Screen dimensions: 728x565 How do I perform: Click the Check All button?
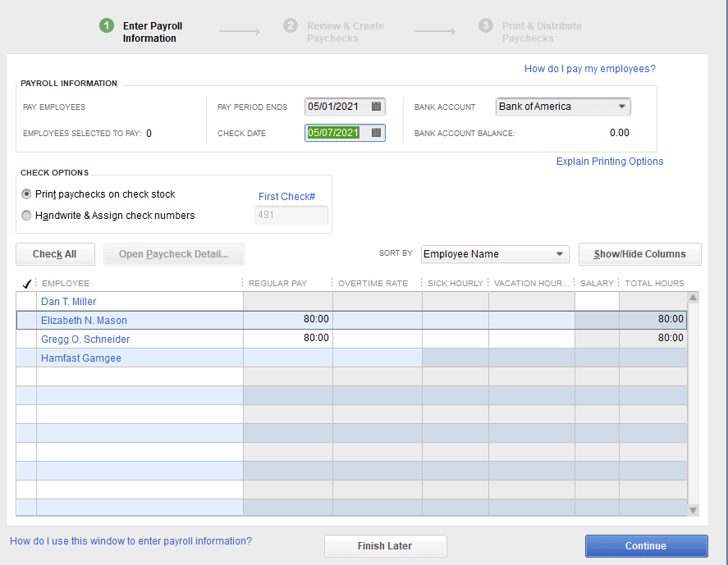(55, 254)
